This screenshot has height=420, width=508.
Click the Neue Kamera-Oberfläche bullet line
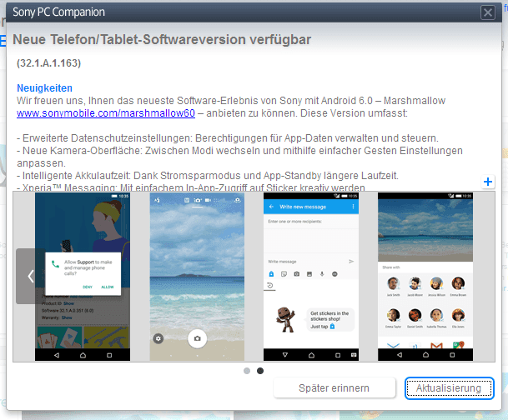click(x=239, y=157)
